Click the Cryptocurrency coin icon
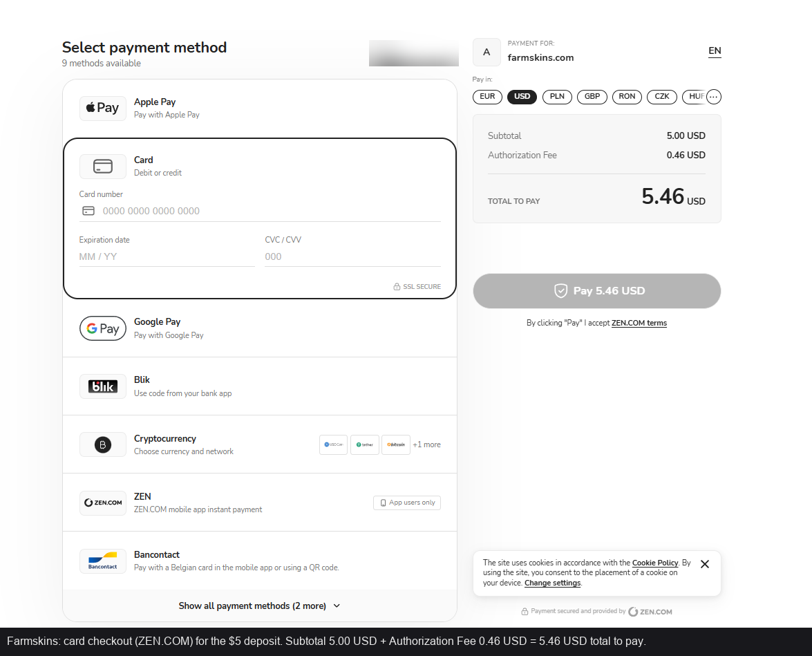This screenshot has height=656, width=812. 102,444
